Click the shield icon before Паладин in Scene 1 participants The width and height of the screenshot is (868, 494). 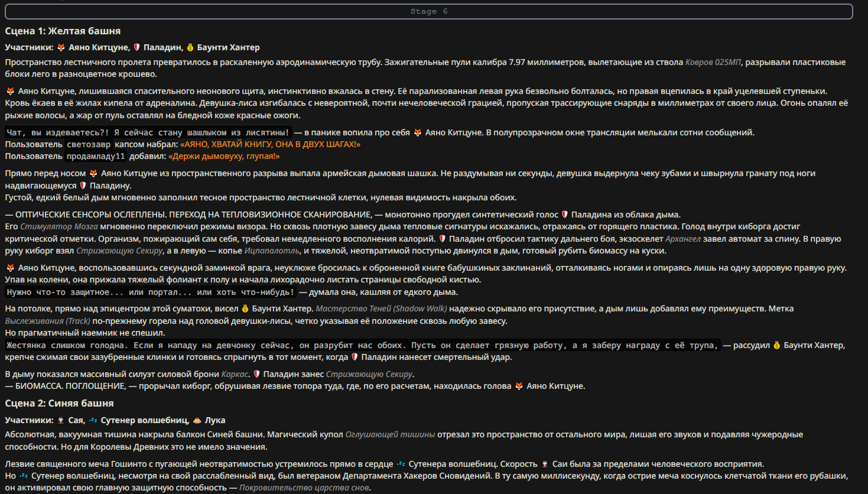coord(136,47)
